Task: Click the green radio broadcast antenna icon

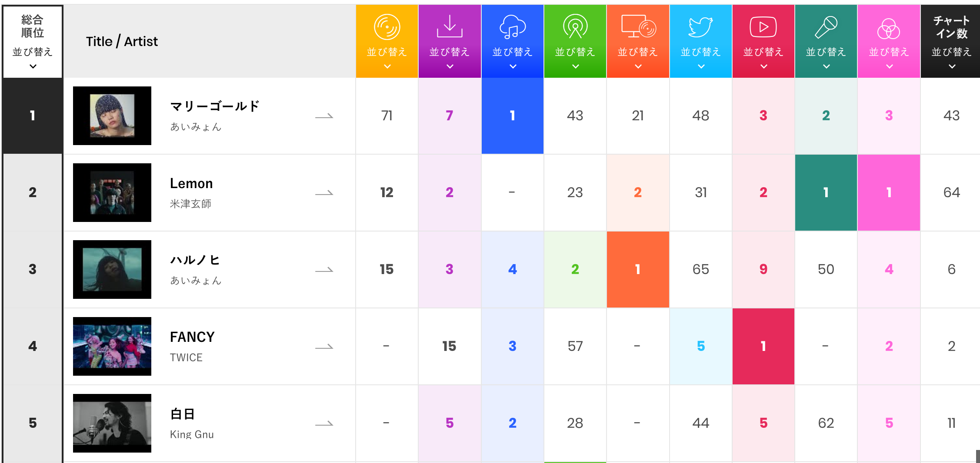Action: [575, 26]
